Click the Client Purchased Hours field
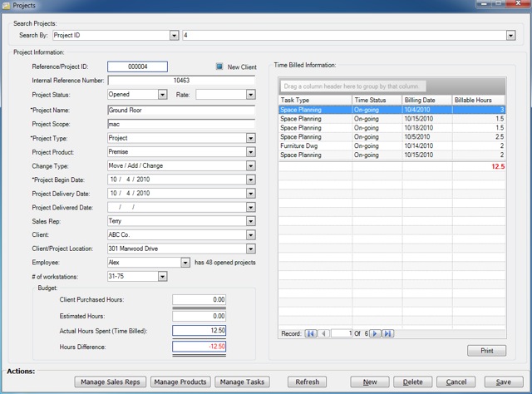This screenshot has width=532, height=394. tap(199, 299)
